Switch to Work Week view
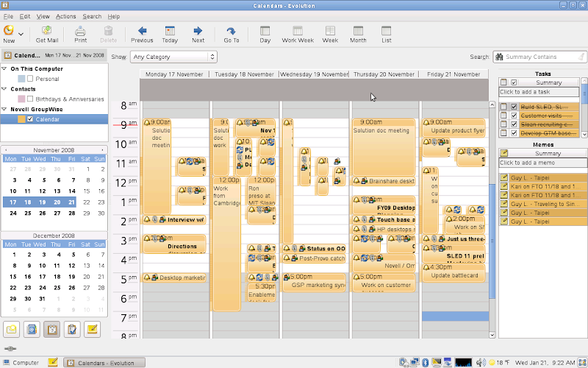Image resolution: width=588 pixels, height=368 pixels. pos(298,34)
